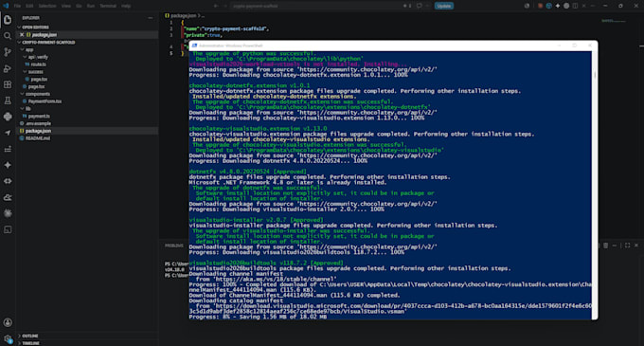Collapse the CRYPTO-PAYMENT-SCAFFOLD root folder

coord(19,43)
